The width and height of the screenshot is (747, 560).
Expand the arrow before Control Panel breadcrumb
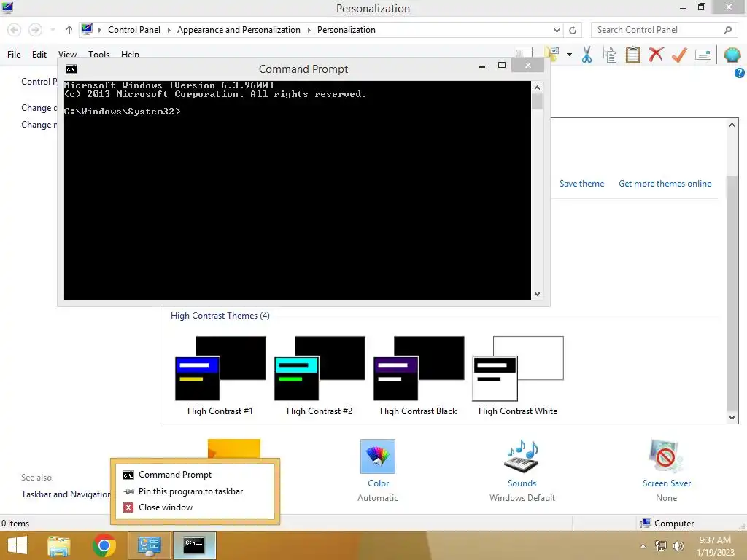[x=99, y=30]
